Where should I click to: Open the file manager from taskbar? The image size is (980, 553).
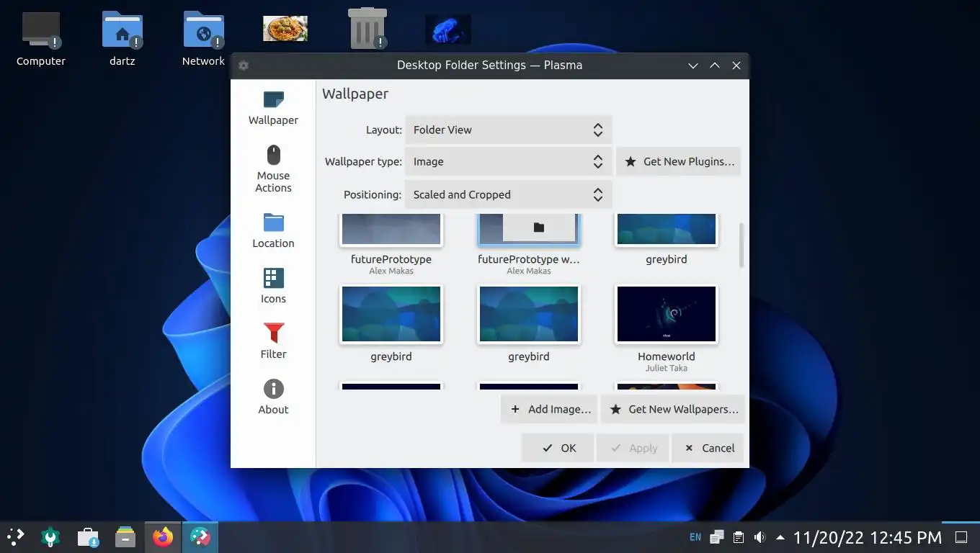pos(125,536)
